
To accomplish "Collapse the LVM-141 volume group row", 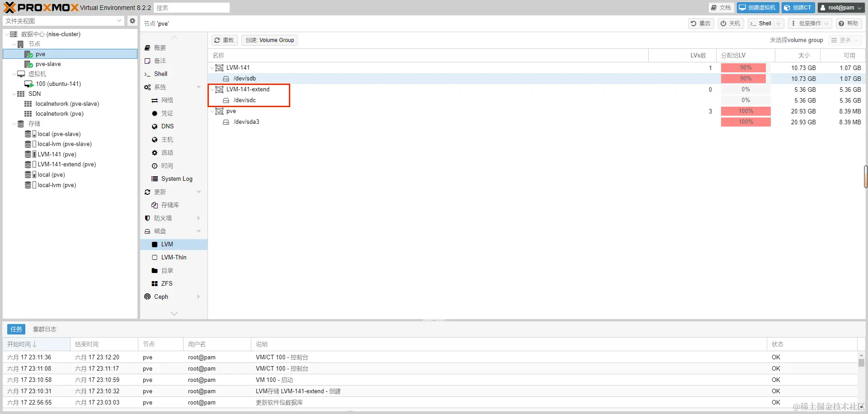I will point(212,68).
